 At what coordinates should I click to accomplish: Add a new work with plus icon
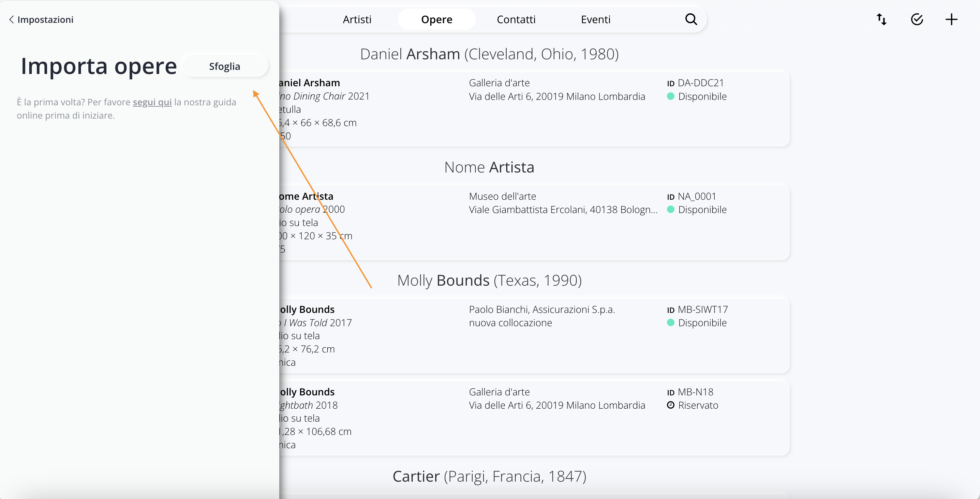point(951,19)
